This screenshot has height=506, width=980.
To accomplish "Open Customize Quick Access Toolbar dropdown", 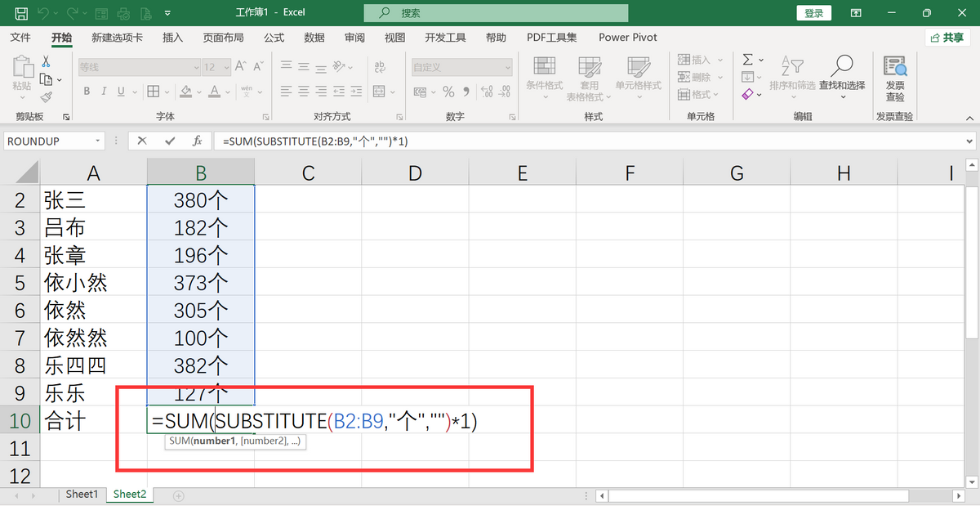I will (167, 13).
